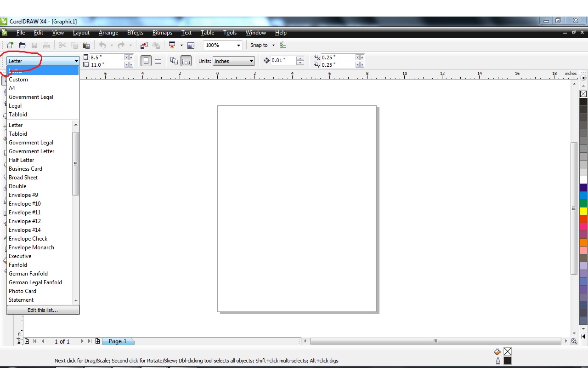
Task: Add page icon before first-page arrow
Action: click(x=27, y=341)
